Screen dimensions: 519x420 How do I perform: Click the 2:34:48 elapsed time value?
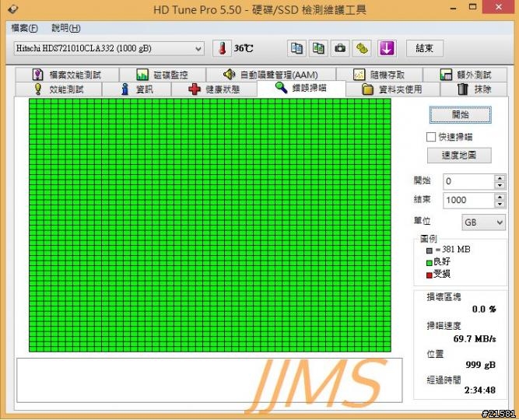tap(480, 390)
